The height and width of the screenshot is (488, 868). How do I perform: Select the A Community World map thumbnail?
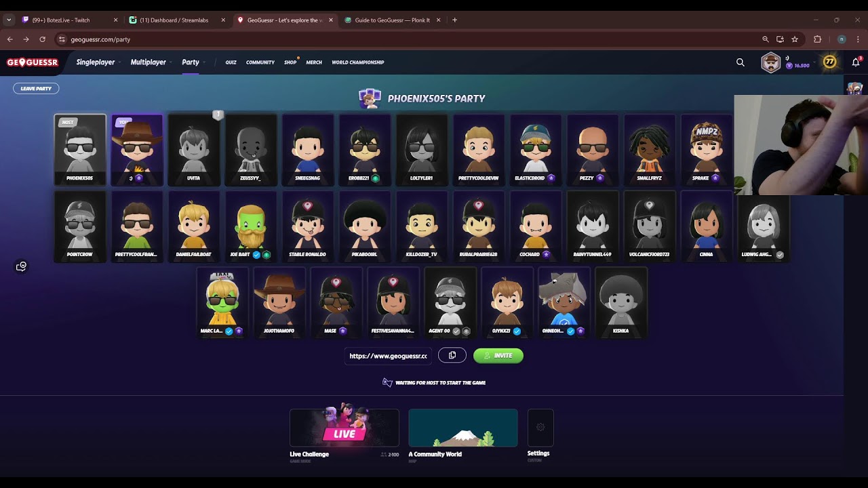tap(463, 428)
